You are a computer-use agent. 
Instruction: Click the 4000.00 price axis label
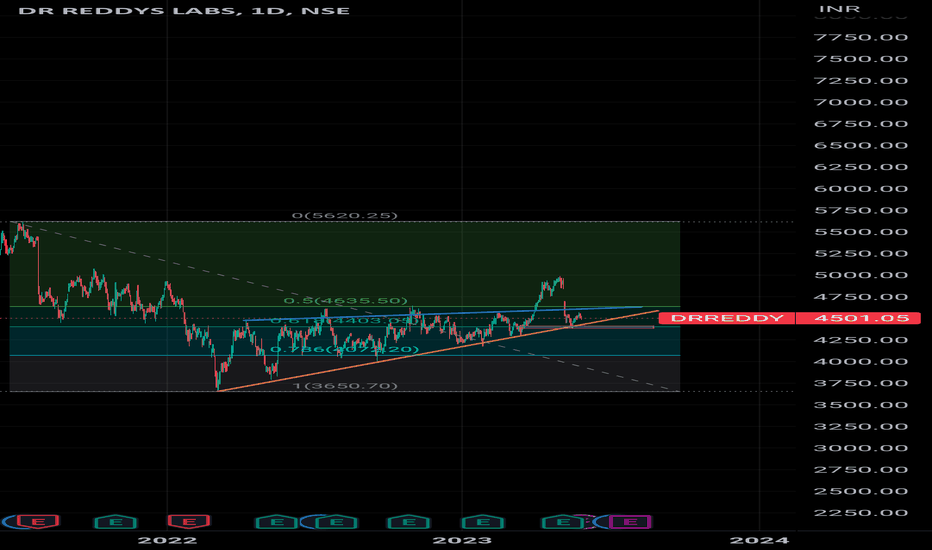tap(861, 361)
